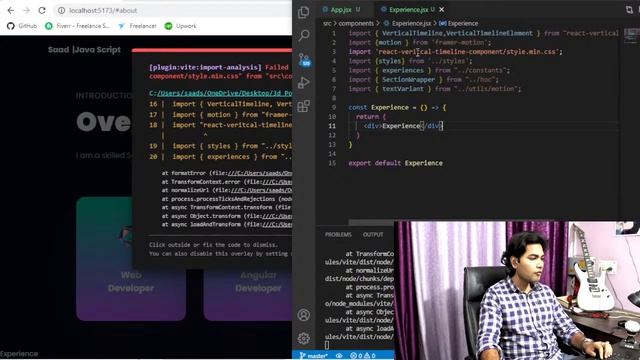Screen dimensions: 640x360
Task: Open the compare changes icon in editor toolbar
Action: 629,9
